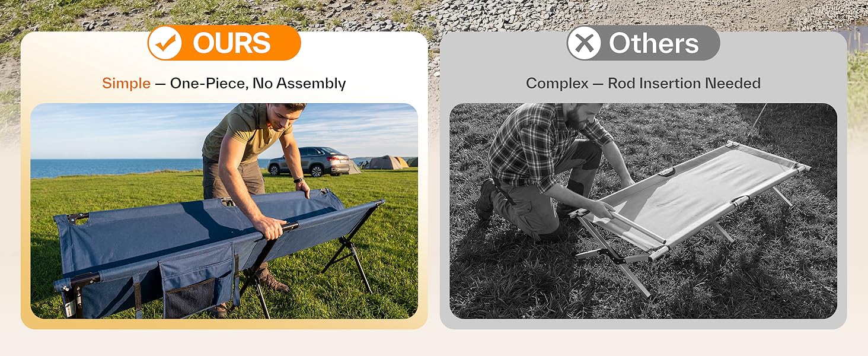Click the parked car in the color photo
The image size is (868, 356).
point(309,161)
